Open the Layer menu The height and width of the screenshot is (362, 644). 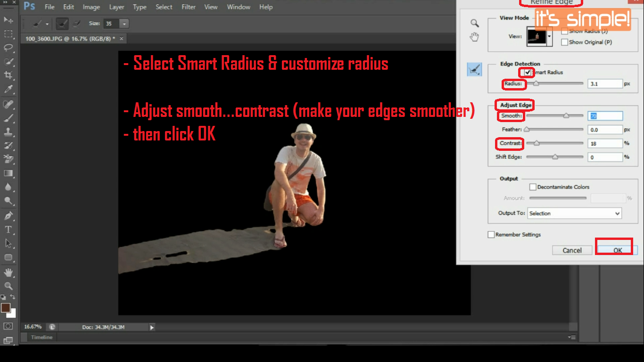tap(116, 7)
